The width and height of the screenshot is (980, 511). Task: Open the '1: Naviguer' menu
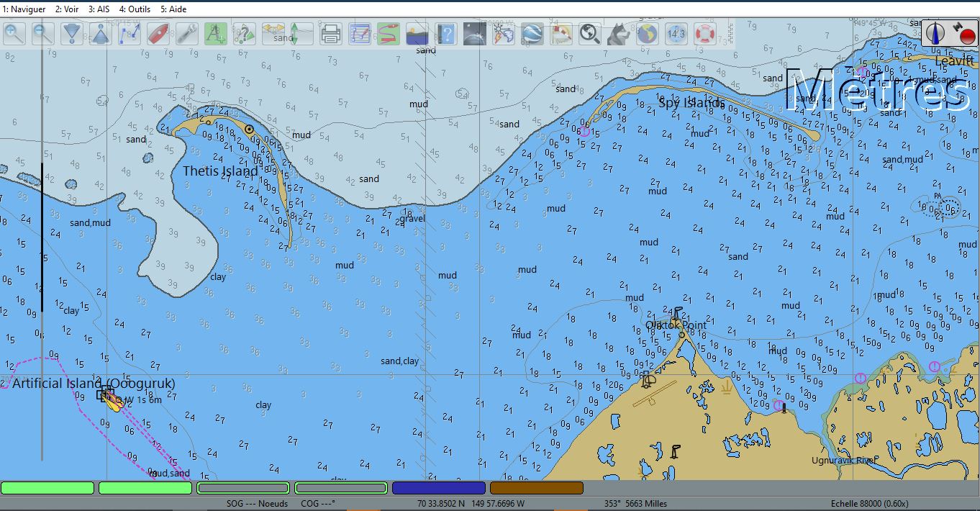click(24, 9)
